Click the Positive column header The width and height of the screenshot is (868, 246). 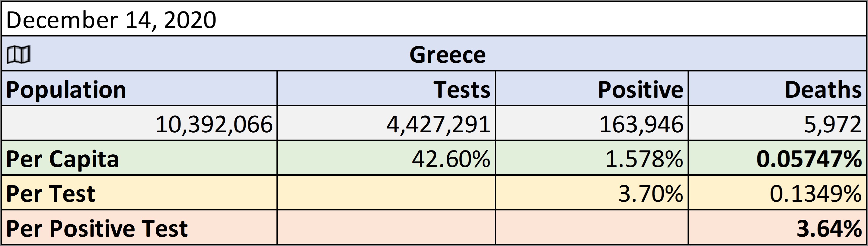point(592,89)
